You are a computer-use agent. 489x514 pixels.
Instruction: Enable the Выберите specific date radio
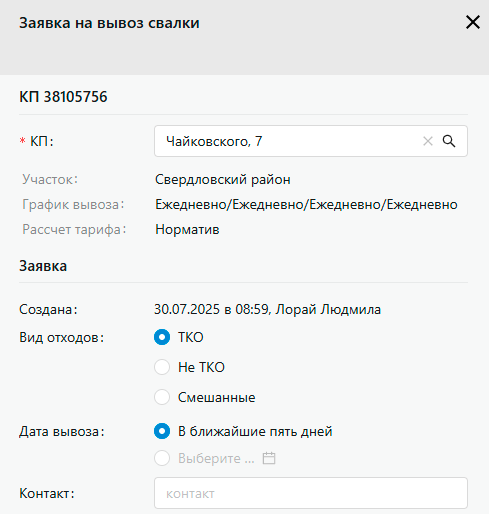162,458
